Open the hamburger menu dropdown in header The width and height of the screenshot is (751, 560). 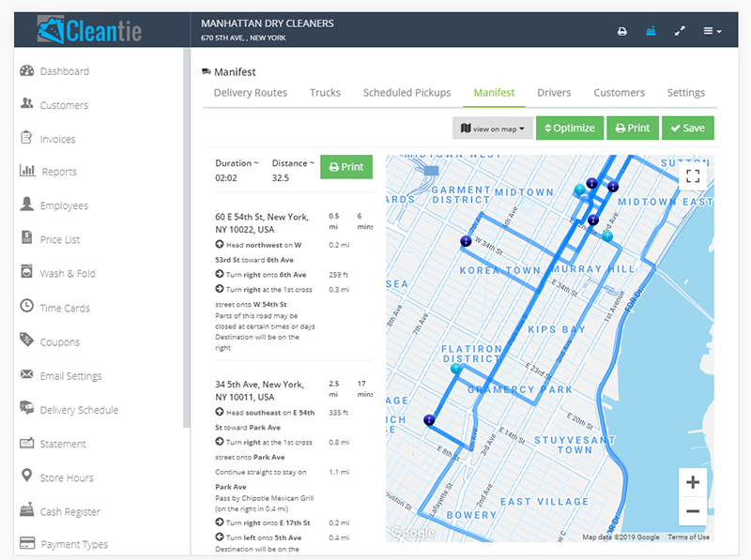pos(713,31)
